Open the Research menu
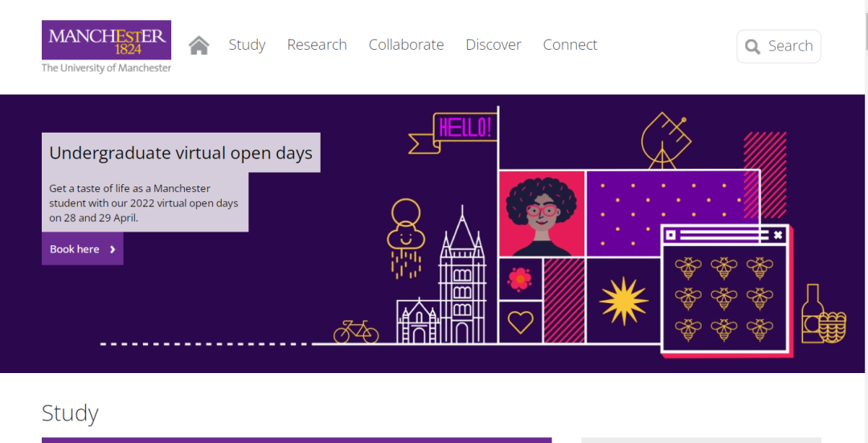Image resolution: width=868 pixels, height=443 pixels. pos(317,45)
